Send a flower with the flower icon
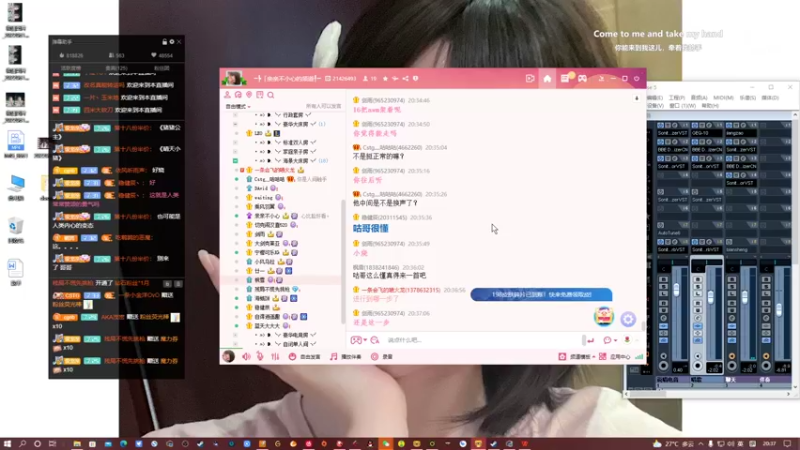Screen dimensions: 800x450 pos(627,340)
